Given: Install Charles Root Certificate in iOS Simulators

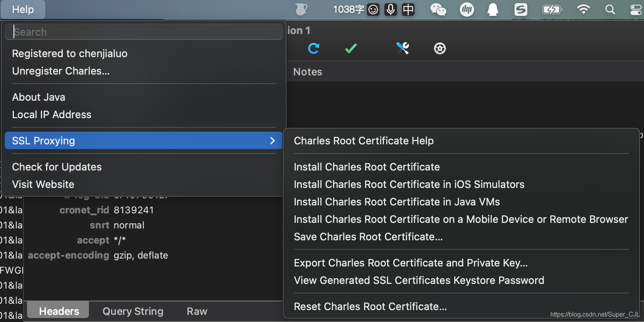Looking at the screenshot, I should point(461,184).
